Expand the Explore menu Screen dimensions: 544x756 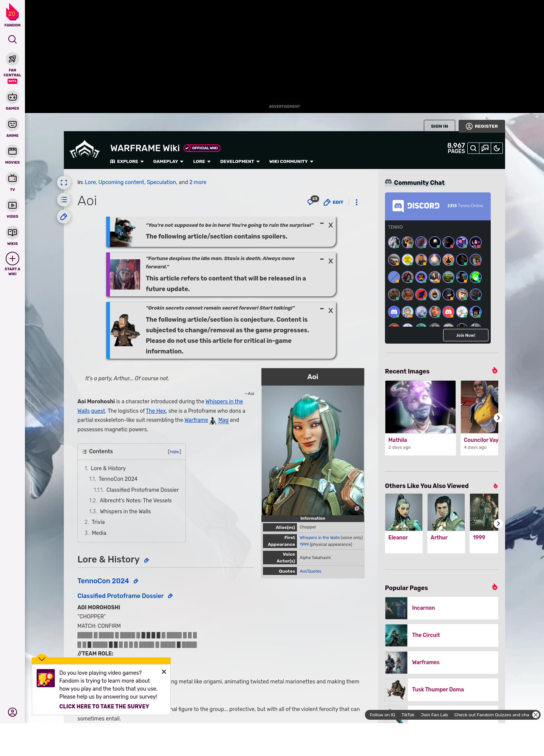(x=127, y=161)
